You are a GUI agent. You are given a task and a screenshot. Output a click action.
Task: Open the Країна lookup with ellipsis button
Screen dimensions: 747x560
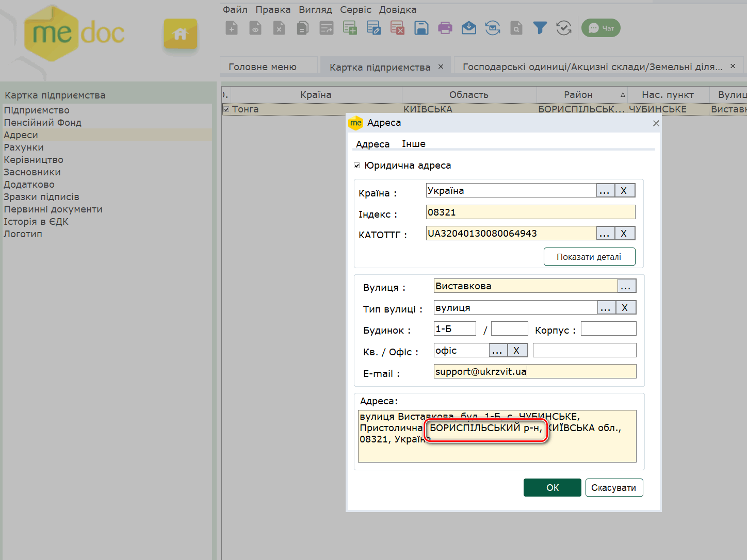point(605,191)
